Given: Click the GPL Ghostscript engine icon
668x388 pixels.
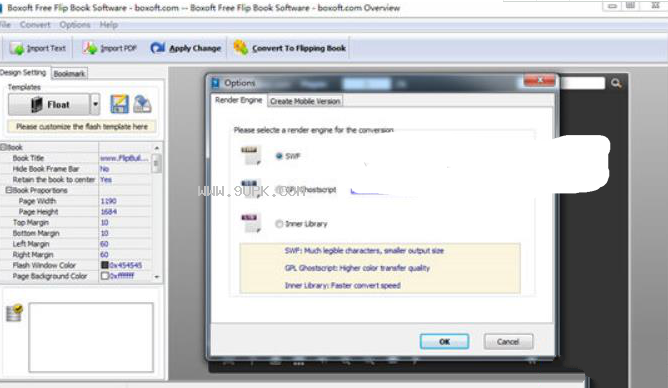Looking at the screenshot, I should (250, 189).
